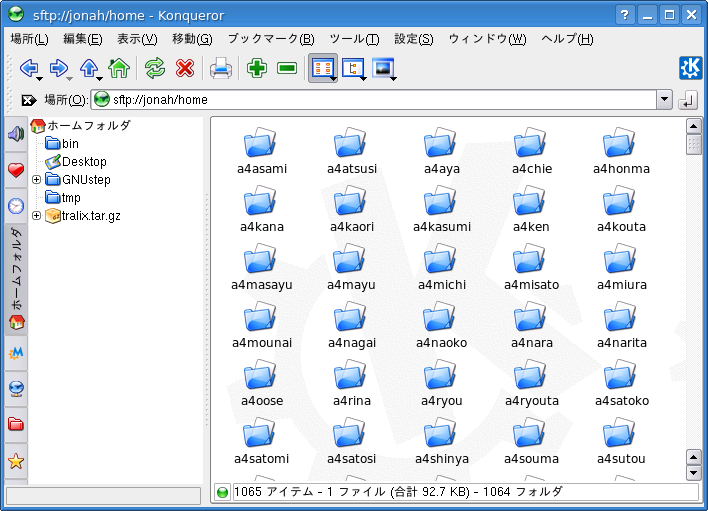Open the sidebar history clock tab
The image size is (708, 511).
point(16,206)
